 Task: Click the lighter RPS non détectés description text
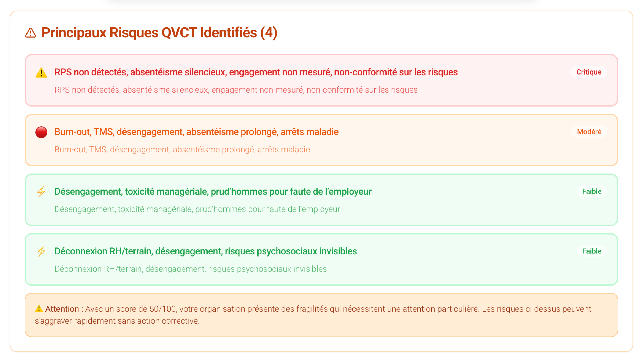pos(236,90)
